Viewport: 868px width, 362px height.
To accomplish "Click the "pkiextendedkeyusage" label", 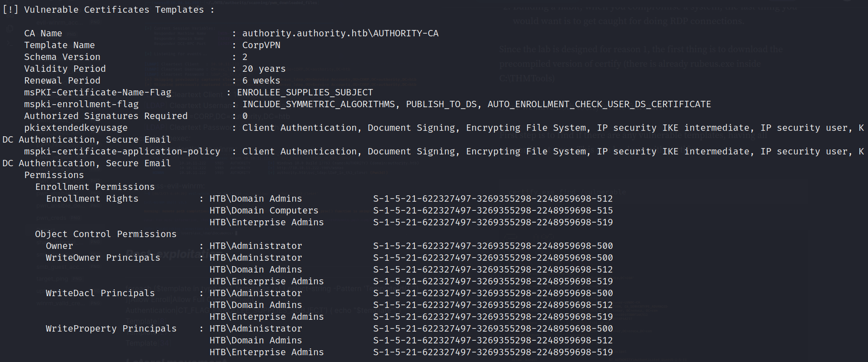I will pos(75,128).
